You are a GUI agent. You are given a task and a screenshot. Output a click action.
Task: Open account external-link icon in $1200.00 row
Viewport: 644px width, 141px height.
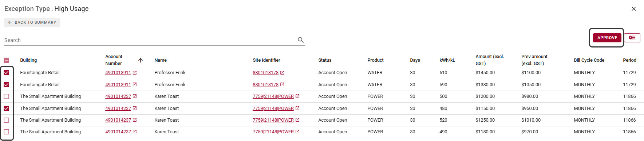tap(135, 96)
